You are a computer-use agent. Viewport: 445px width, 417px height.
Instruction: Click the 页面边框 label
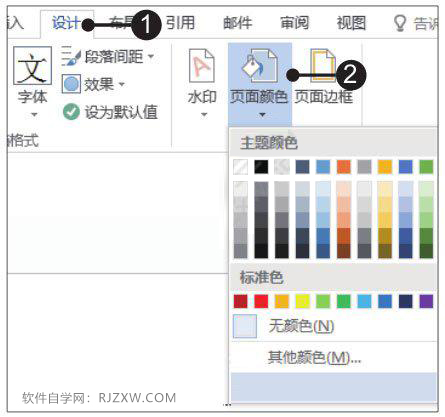coord(323,97)
